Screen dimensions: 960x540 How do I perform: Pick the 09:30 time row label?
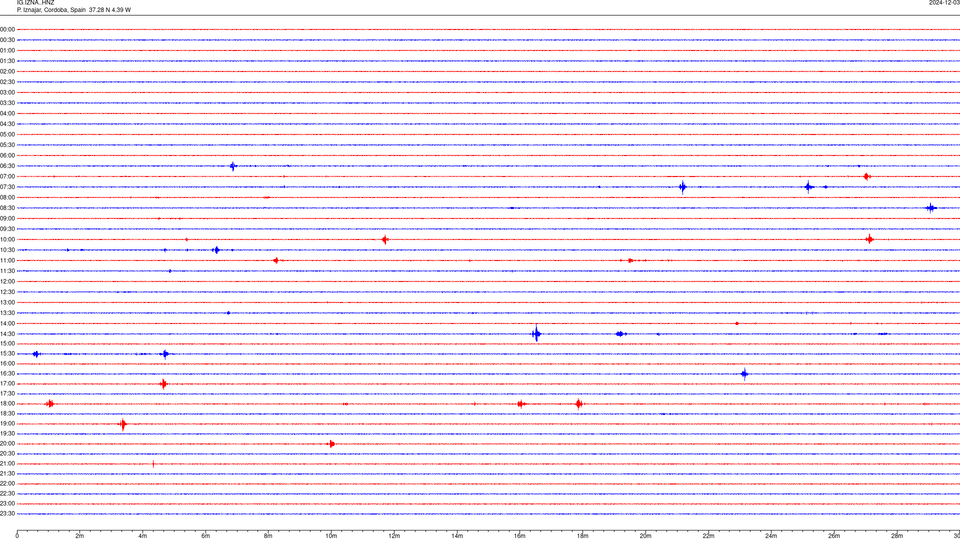point(7,229)
